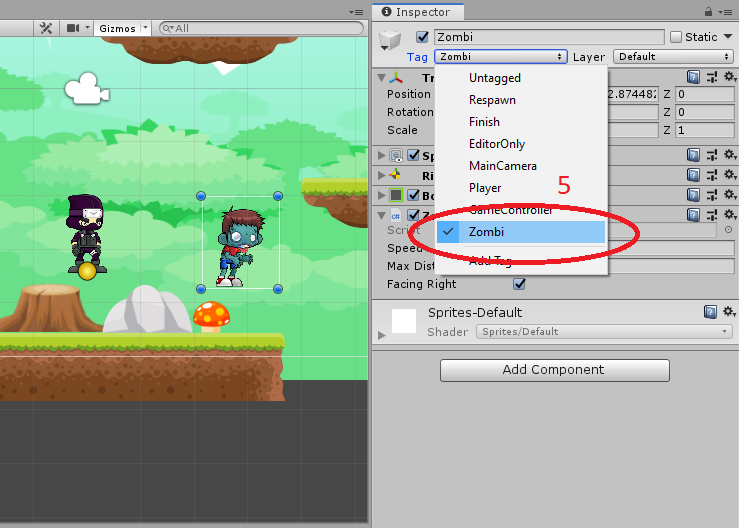This screenshot has height=528, width=739.
Task: Choose the EditorOnly tag from the list
Action: click(x=496, y=144)
